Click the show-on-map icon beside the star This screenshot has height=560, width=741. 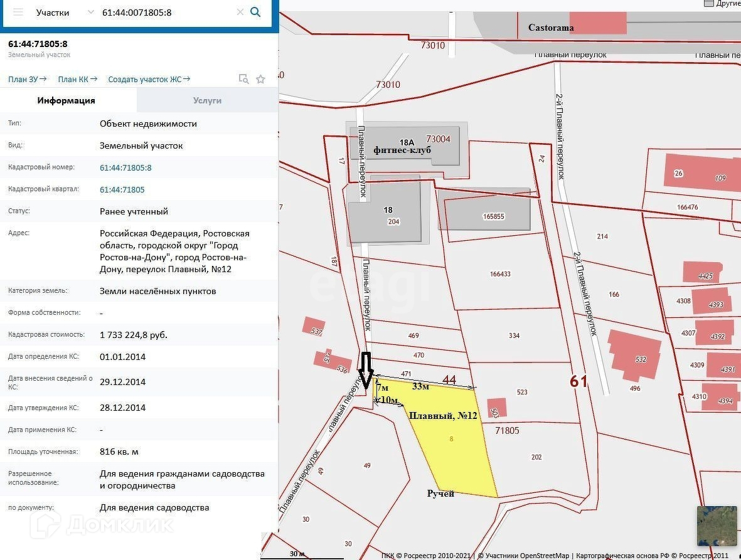click(x=243, y=79)
